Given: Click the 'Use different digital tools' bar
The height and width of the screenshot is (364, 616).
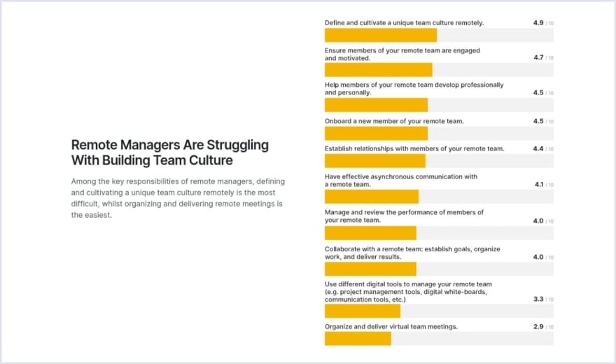Looking at the screenshot, I should pos(362,311).
